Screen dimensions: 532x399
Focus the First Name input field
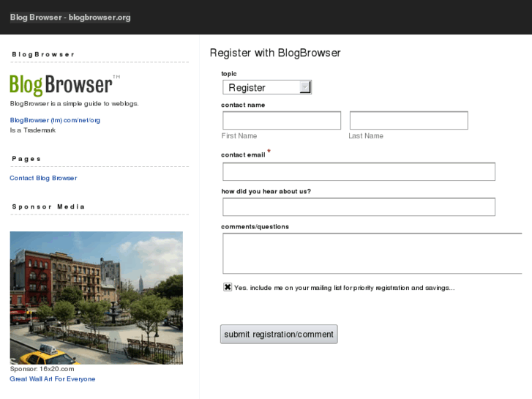coord(282,120)
